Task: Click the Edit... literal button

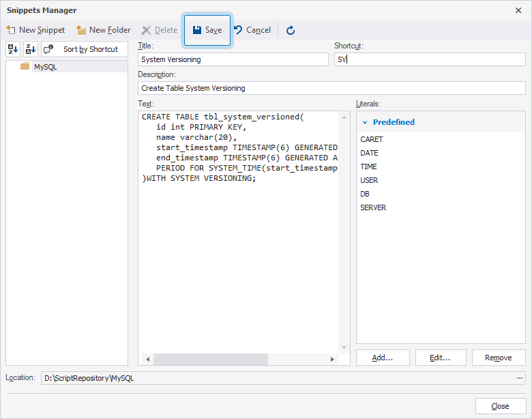Action: [x=441, y=358]
